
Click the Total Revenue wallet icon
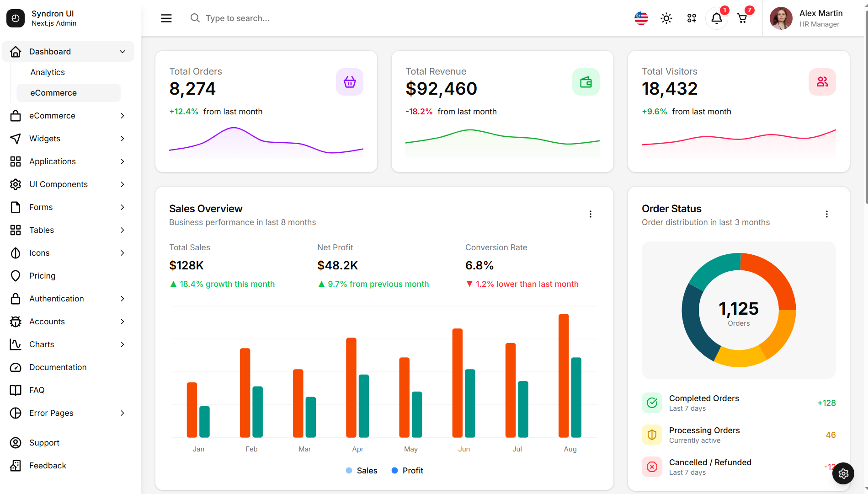586,82
